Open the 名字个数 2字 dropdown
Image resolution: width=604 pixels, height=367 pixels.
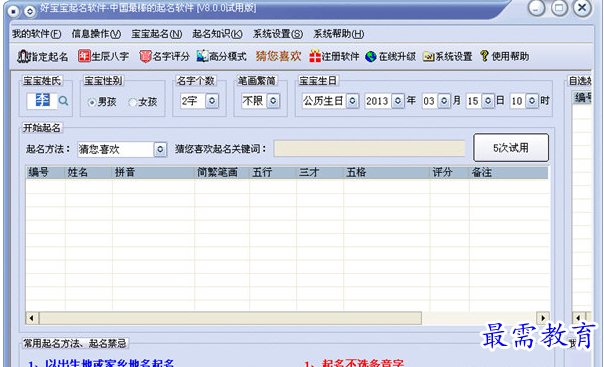(x=212, y=101)
